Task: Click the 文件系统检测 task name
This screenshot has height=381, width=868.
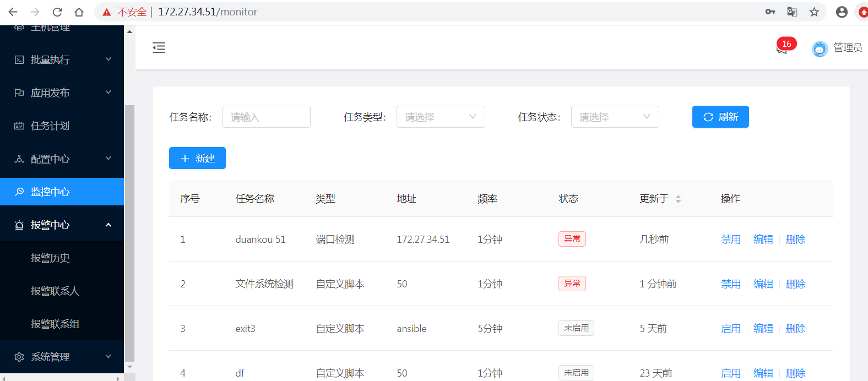Action: click(264, 284)
